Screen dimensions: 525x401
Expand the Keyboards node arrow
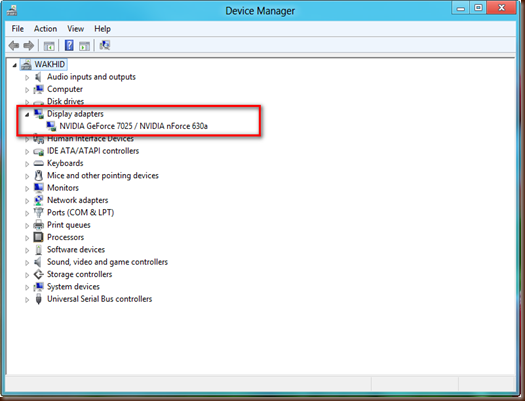click(27, 164)
